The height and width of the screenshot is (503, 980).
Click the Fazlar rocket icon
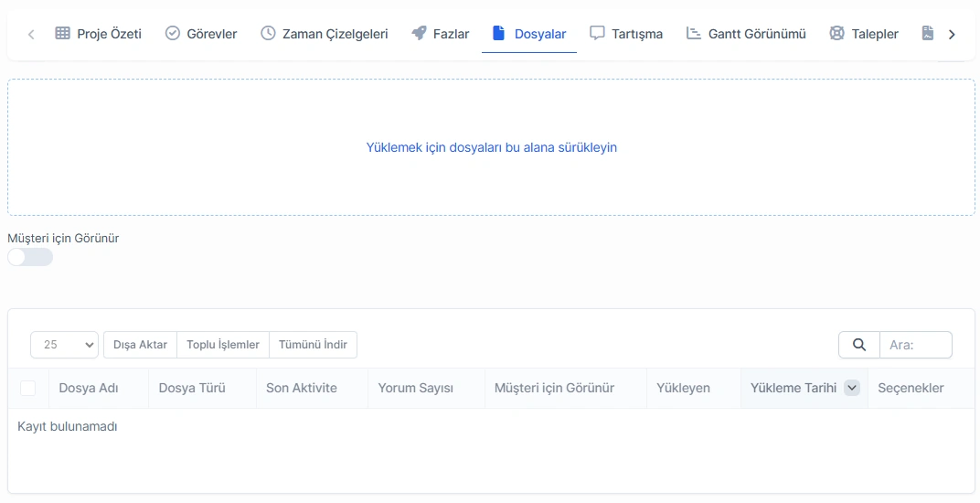coord(419,33)
